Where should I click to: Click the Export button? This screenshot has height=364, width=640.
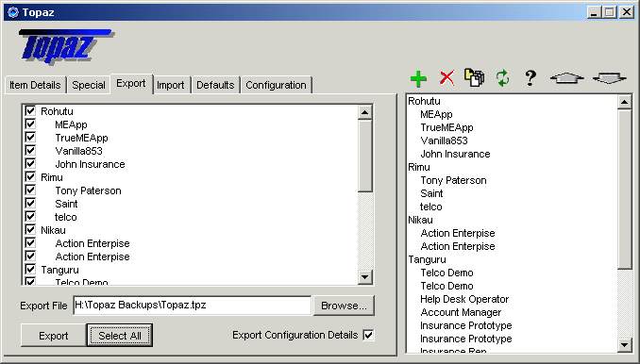[54, 336]
